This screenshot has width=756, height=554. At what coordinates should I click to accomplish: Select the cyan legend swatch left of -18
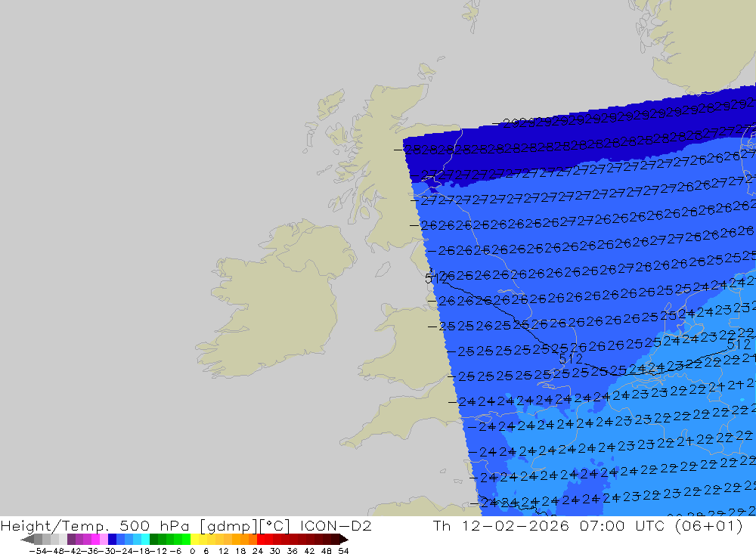tap(145, 540)
